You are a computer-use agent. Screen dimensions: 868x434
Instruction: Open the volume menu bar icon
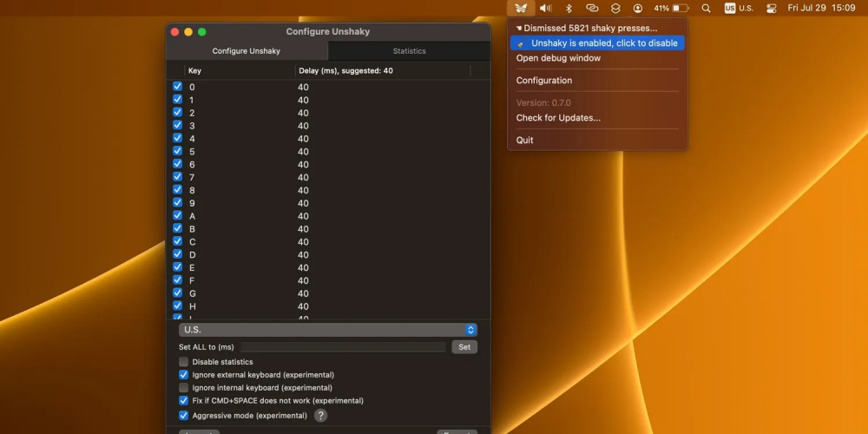(545, 8)
